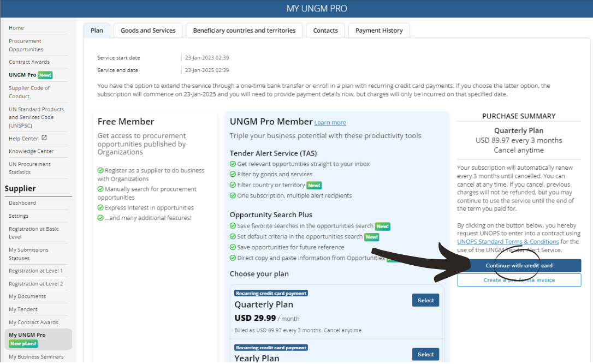Click the New plans badge in sidebar
The height and width of the screenshot is (364, 593).
[x=23, y=343]
